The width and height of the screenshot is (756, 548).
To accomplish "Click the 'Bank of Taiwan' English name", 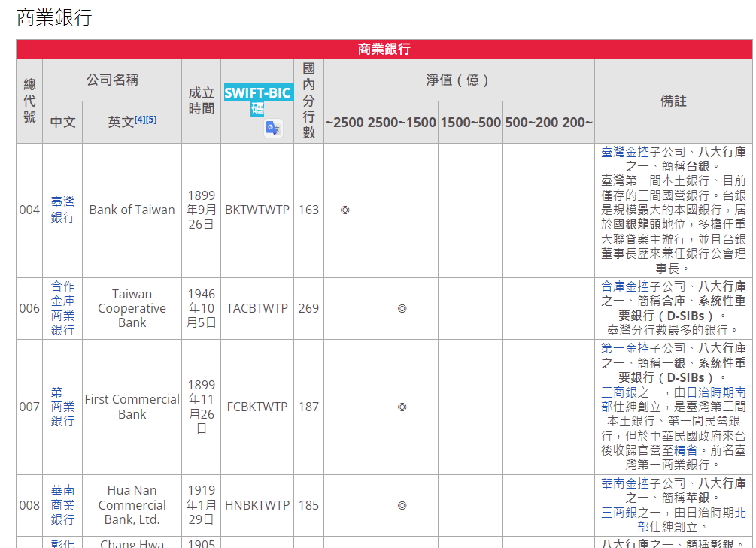I will pyautogui.click(x=132, y=210).
